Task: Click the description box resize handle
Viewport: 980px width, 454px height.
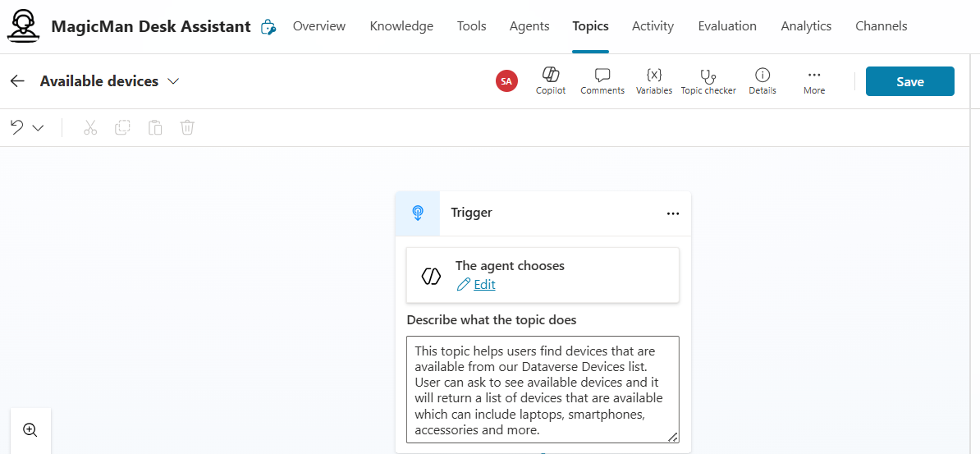Action: click(672, 437)
